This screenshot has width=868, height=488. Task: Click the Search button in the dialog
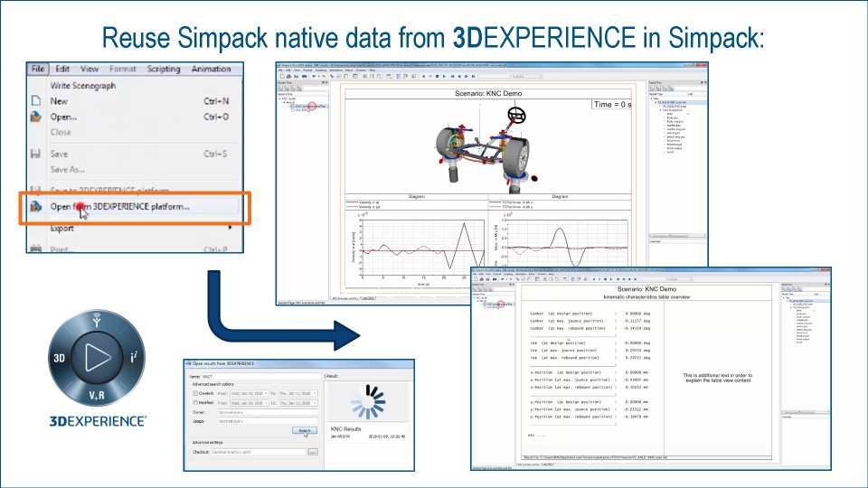tap(305, 430)
